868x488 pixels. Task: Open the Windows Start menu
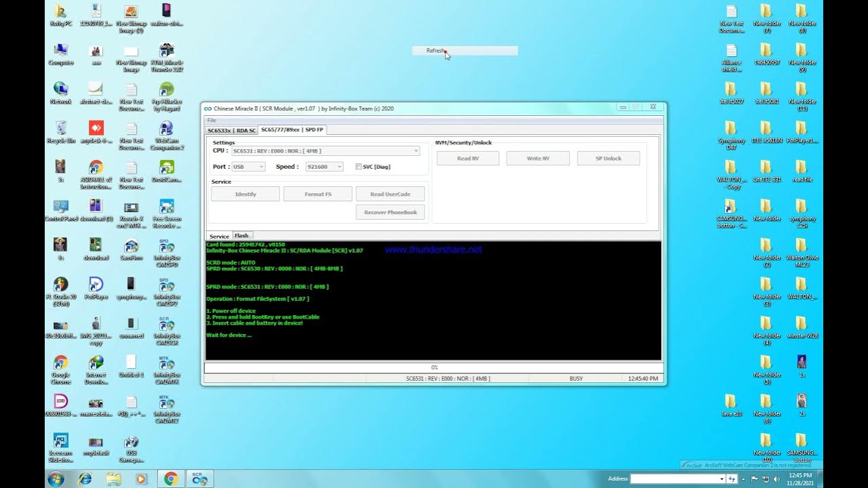coord(56,479)
